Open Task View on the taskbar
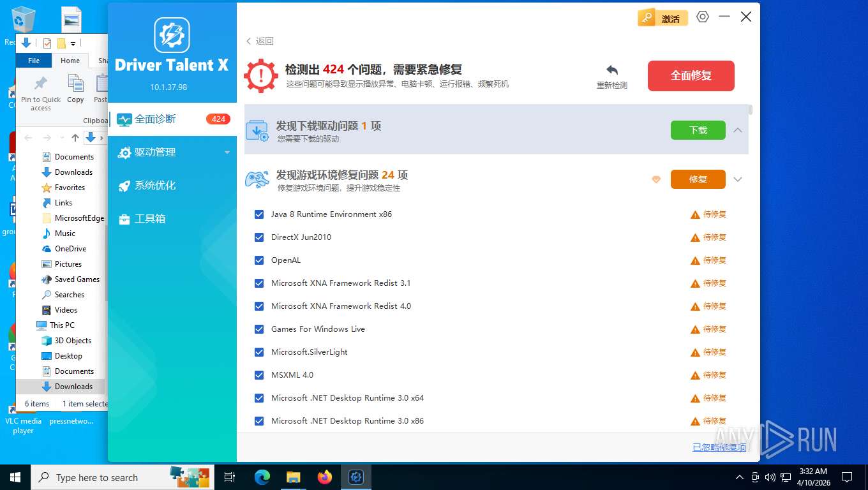This screenshot has width=868, height=490. pyautogui.click(x=230, y=477)
